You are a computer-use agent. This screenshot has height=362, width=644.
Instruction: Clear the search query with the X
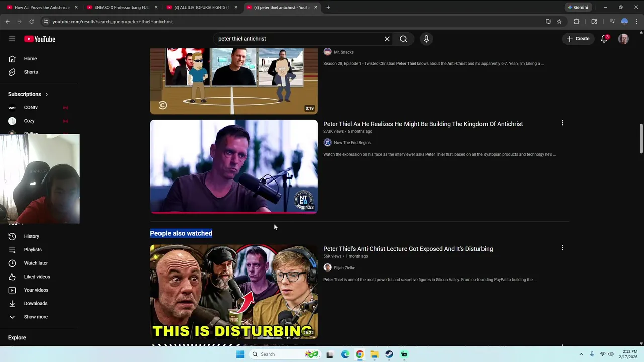pyautogui.click(x=387, y=39)
